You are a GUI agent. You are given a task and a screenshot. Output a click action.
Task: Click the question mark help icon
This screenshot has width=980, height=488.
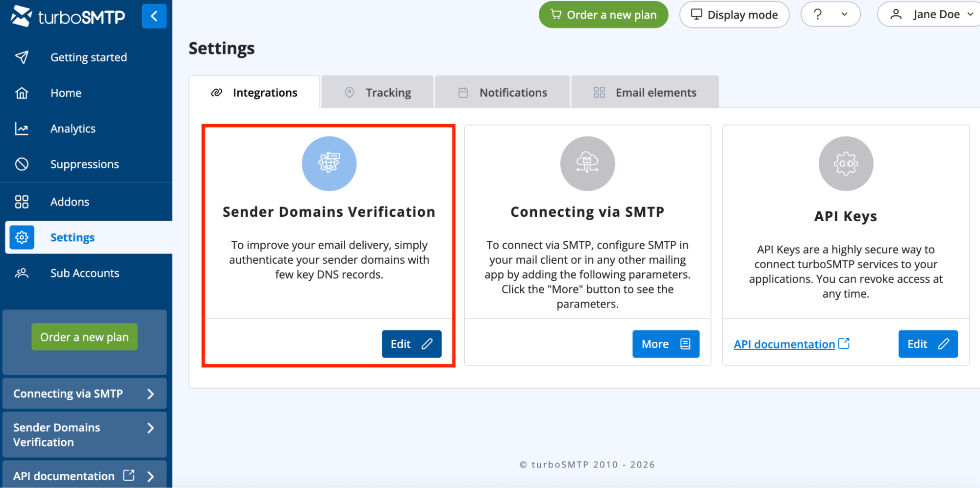click(x=818, y=14)
